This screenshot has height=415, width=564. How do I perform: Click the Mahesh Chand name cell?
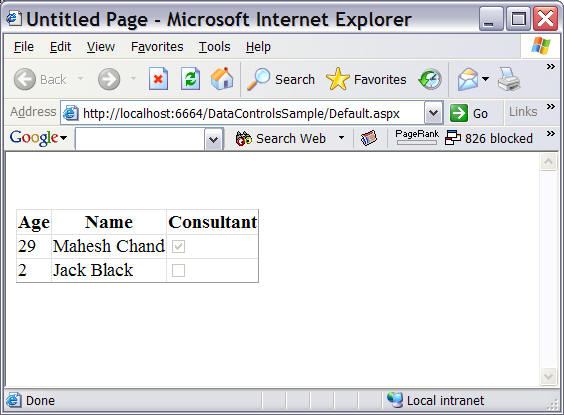pos(109,247)
